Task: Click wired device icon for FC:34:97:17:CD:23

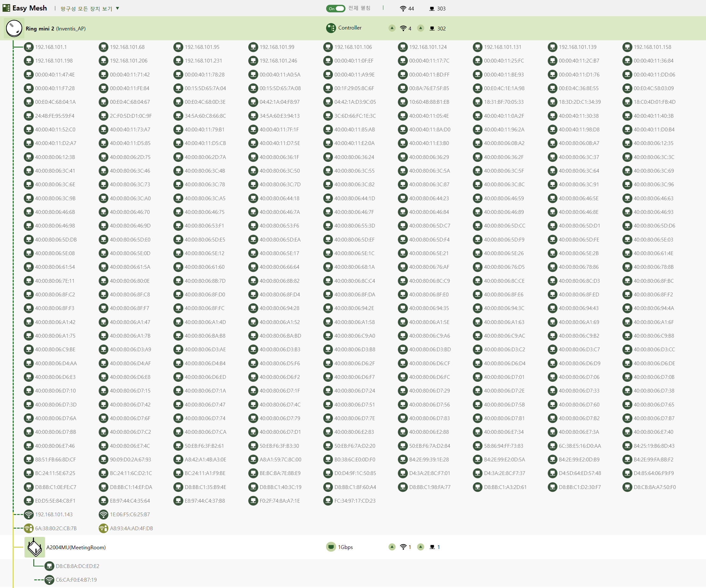Action: pyautogui.click(x=328, y=501)
